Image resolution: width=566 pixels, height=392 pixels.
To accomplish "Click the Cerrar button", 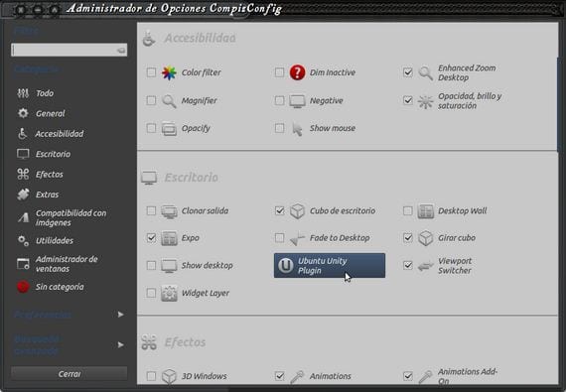I will tap(69, 374).
